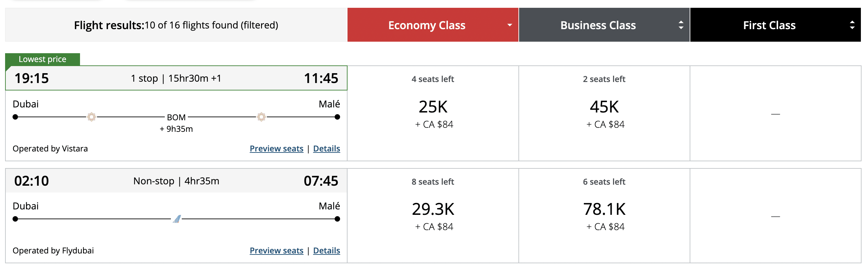Screen dimensions: 868x267
Task: Click the first Vistara airline logo after Dubai
Action: [x=91, y=117]
